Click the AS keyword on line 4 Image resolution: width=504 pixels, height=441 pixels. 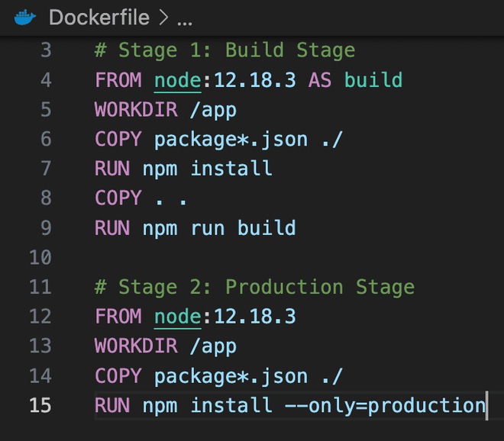(x=319, y=80)
